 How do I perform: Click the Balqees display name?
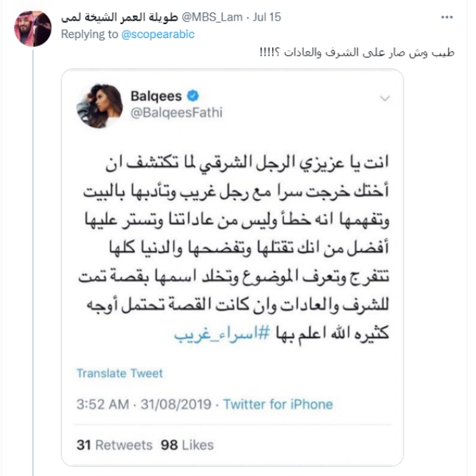(157, 96)
